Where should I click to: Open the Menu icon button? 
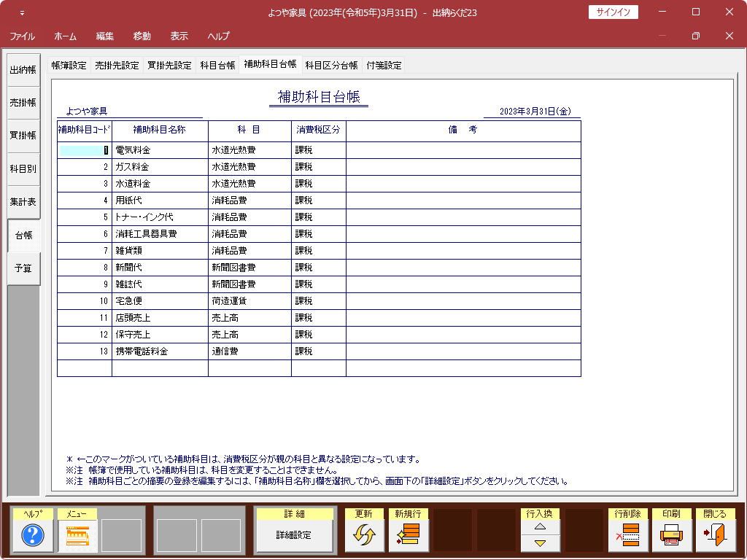tap(77, 534)
